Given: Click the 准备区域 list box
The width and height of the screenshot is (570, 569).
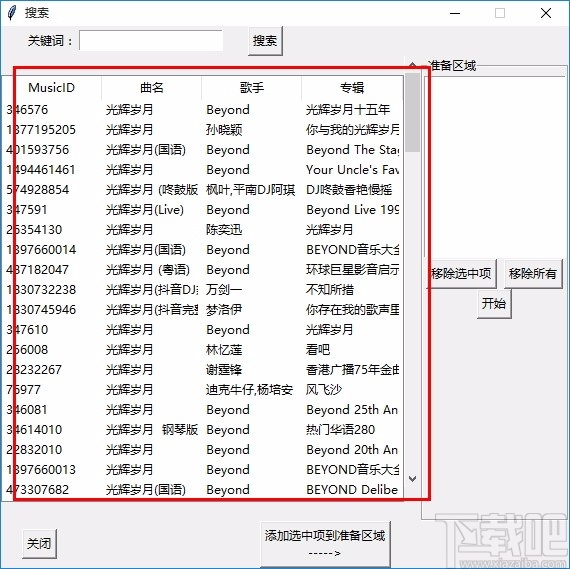Looking at the screenshot, I should click(x=495, y=167).
